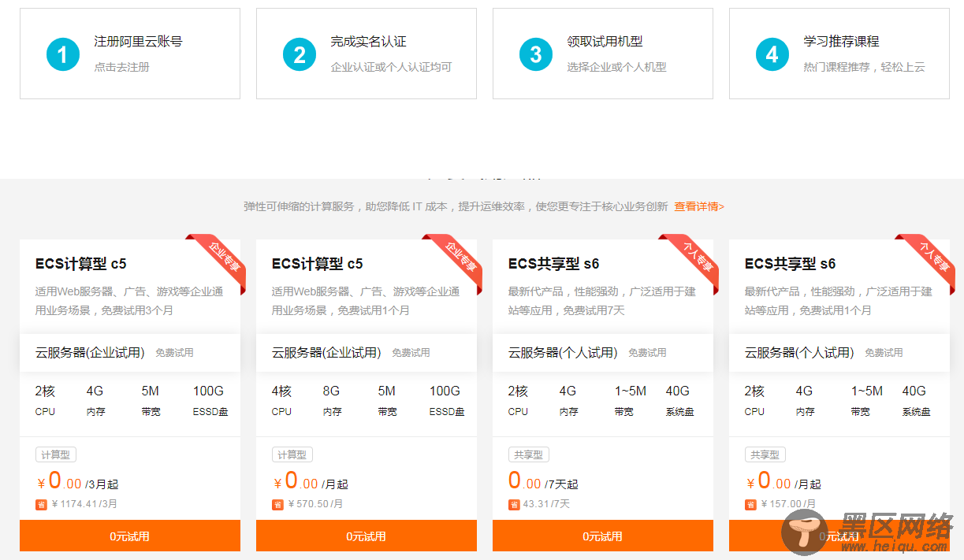Open the 领取试用机型 step title
This screenshot has width=964, height=560.
(x=605, y=42)
